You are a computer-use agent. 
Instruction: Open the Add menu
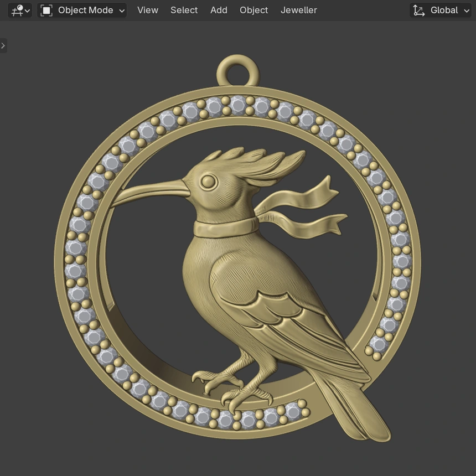[x=219, y=11]
